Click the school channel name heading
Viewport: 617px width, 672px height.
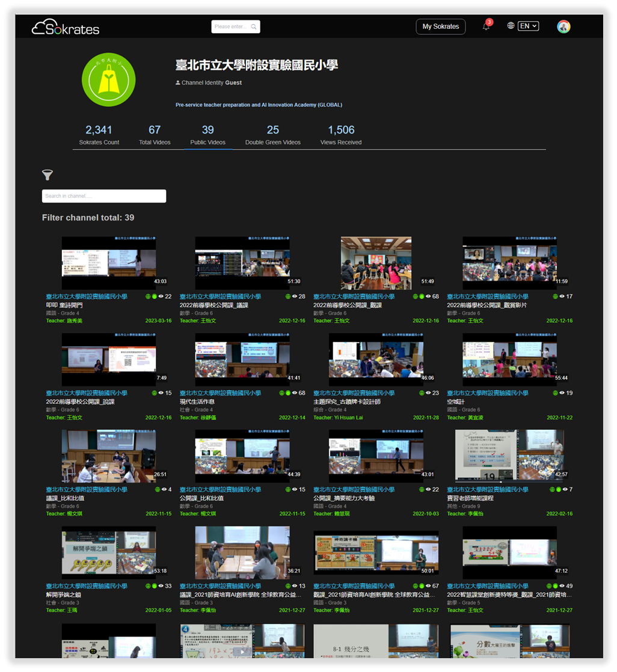tap(257, 65)
